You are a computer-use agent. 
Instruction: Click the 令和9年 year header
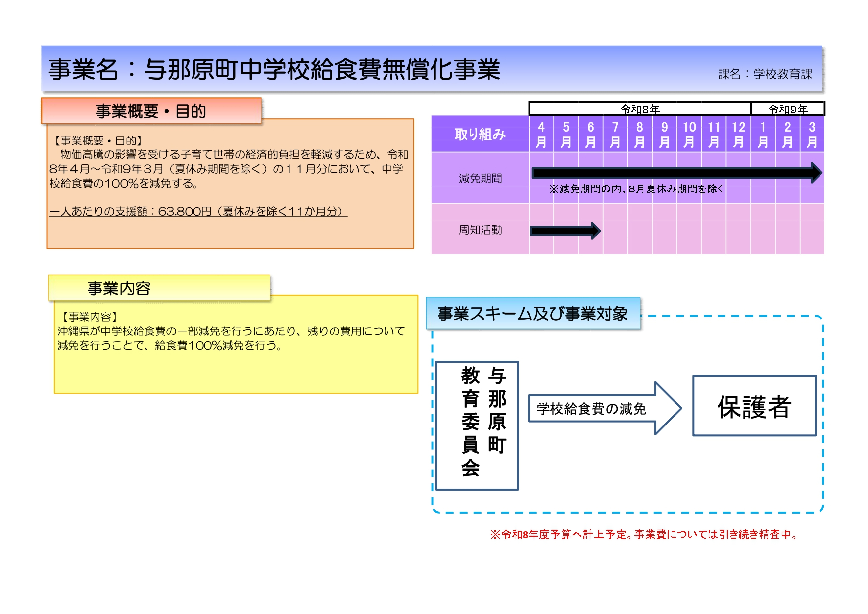[x=787, y=109]
